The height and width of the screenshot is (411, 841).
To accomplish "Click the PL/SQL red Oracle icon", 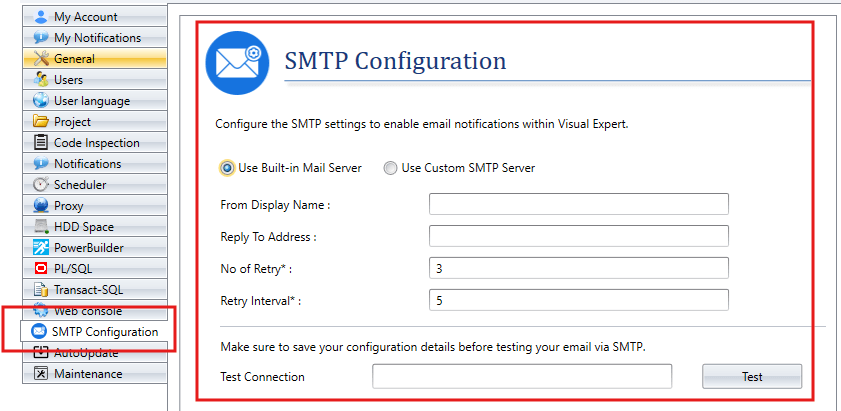I will click(x=41, y=268).
